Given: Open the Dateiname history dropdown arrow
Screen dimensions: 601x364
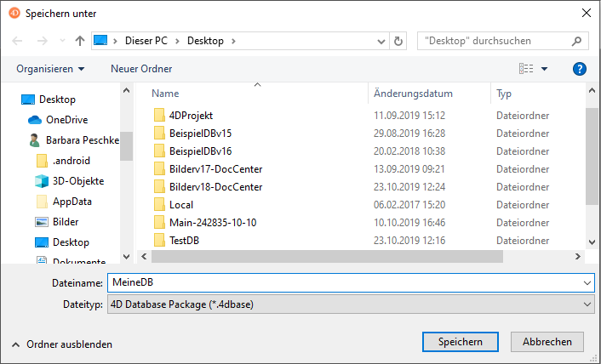Looking at the screenshot, I should pyautogui.click(x=587, y=283).
